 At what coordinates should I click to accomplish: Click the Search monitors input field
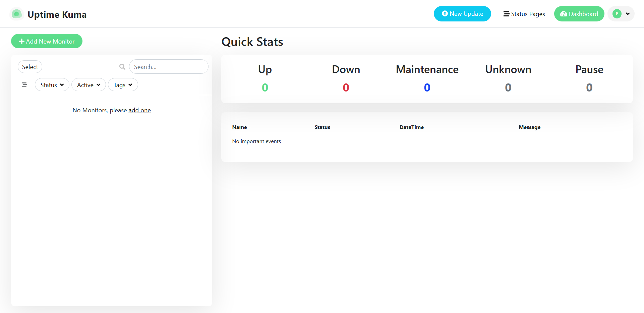tap(169, 67)
